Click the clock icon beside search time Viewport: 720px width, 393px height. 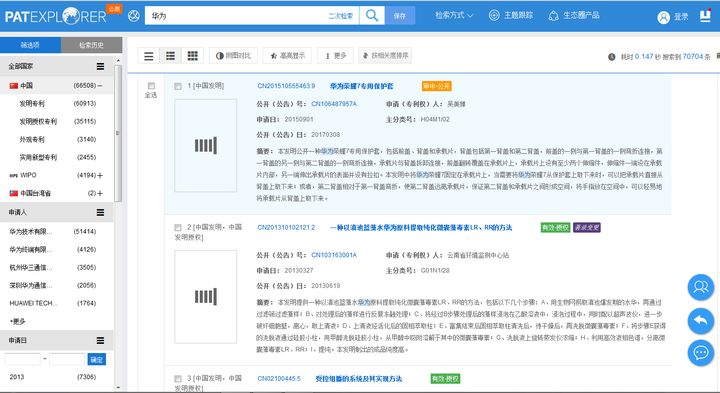pyautogui.click(x=612, y=57)
